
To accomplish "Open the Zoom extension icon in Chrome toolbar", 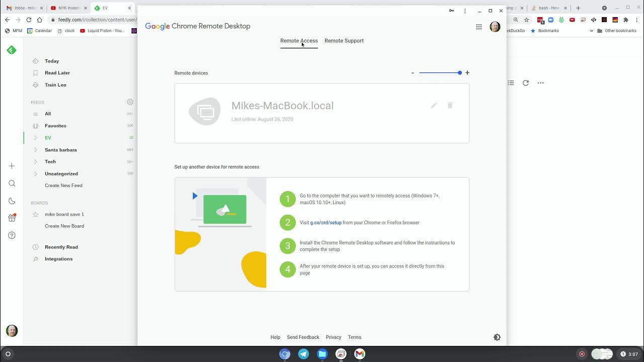I will [x=551, y=20].
